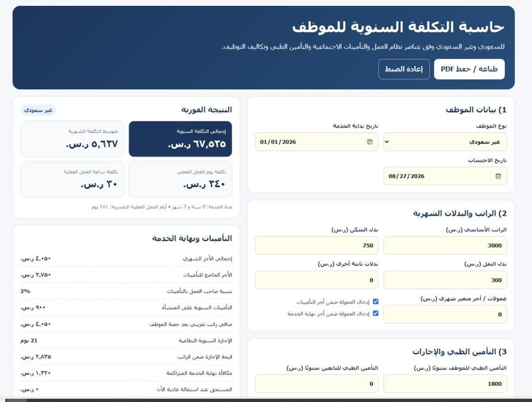Click the row صافي راتب تقريبي بعد حصة الموظف
This screenshot has height=402, width=532.
pos(126,324)
